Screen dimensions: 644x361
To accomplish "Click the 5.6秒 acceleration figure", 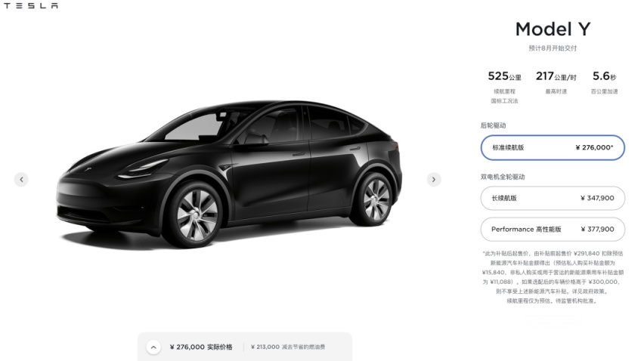I will (604, 76).
